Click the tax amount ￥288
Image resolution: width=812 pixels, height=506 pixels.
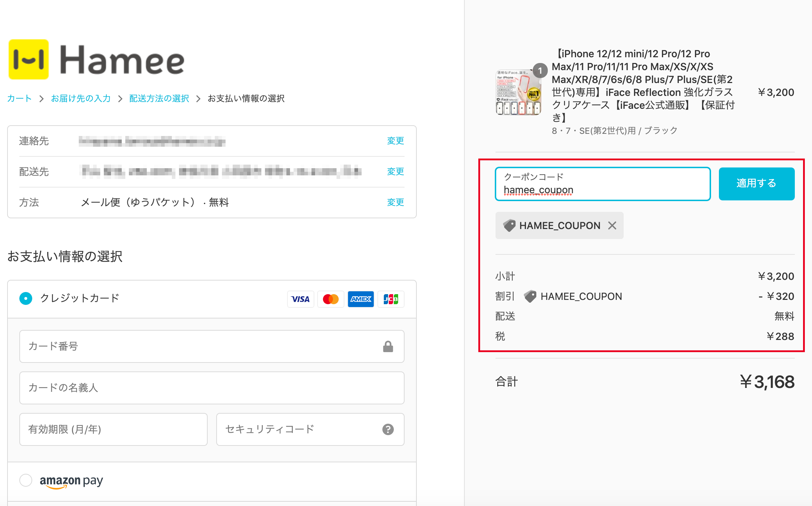coord(780,336)
